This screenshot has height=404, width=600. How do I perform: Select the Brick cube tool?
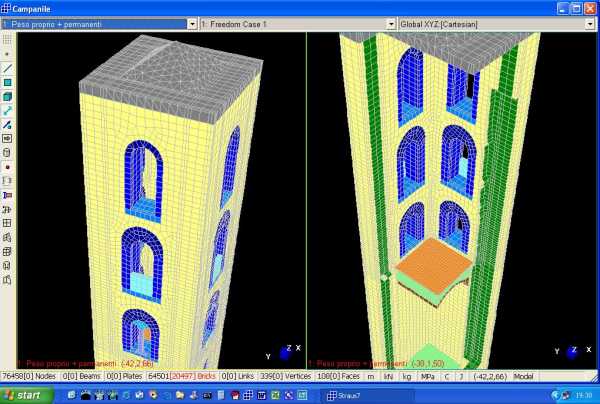(x=8, y=96)
